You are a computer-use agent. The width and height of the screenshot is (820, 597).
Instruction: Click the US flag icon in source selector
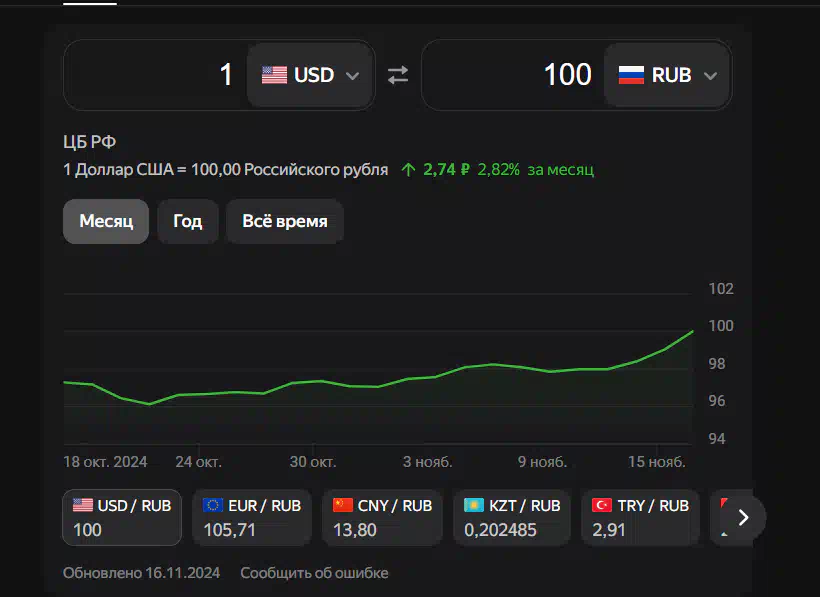(274, 75)
